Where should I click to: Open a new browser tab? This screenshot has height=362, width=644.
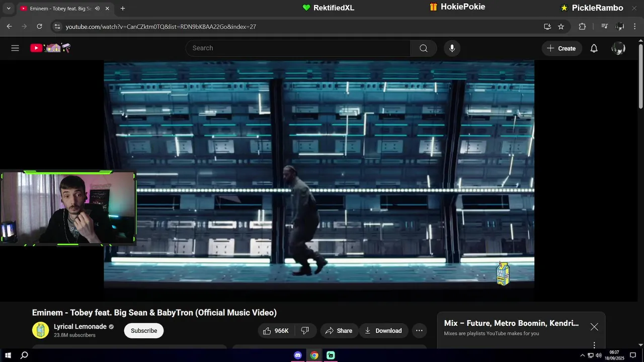click(x=123, y=9)
